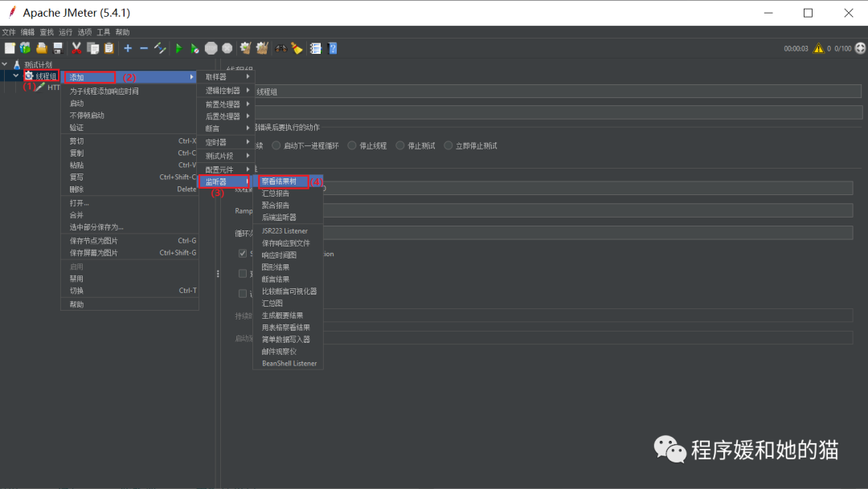
Task: Expand the 测试片段 submenu
Action: pyautogui.click(x=226, y=156)
